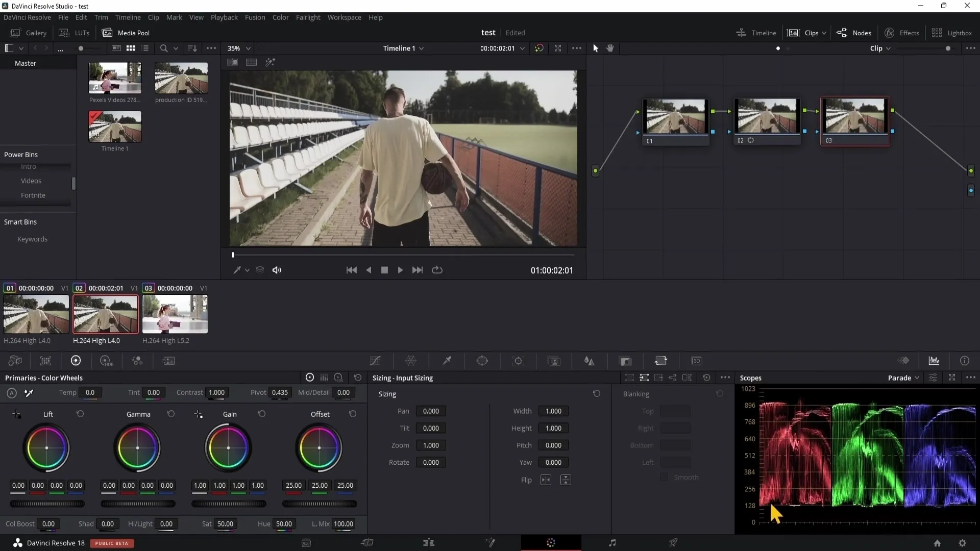The height and width of the screenshot is (551, 980).
Task: Flip the image horizontally
Action: pos(546,480)
